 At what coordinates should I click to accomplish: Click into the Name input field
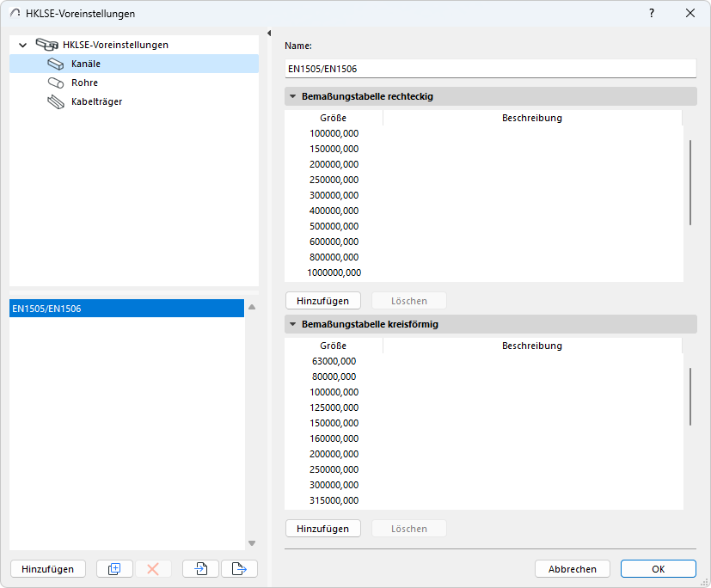[x=490, y=69]
